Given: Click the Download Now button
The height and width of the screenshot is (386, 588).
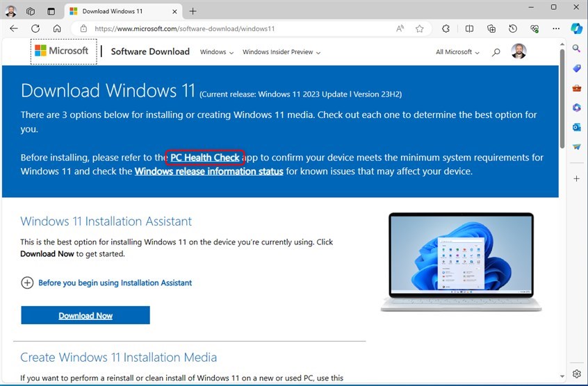Looking at the screenshot, I should [85, 315].
